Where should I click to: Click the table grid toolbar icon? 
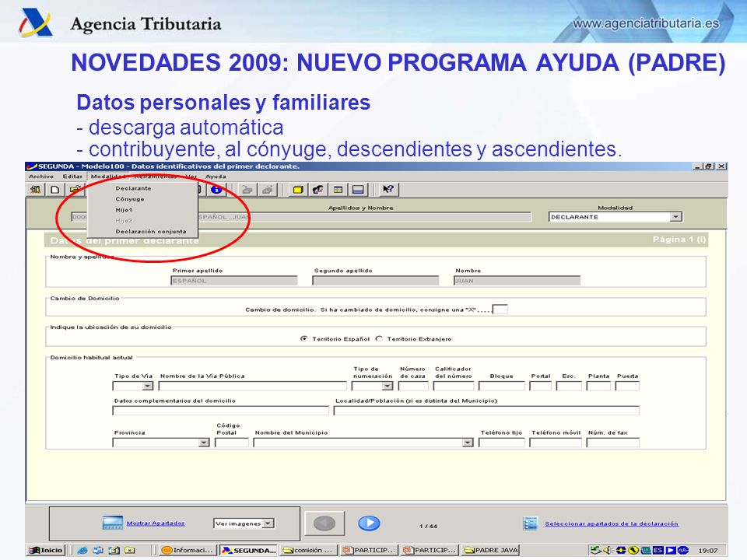(338, 190)
